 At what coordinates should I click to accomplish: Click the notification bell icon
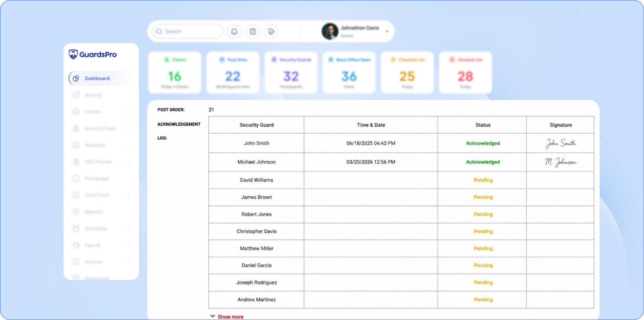234,31
